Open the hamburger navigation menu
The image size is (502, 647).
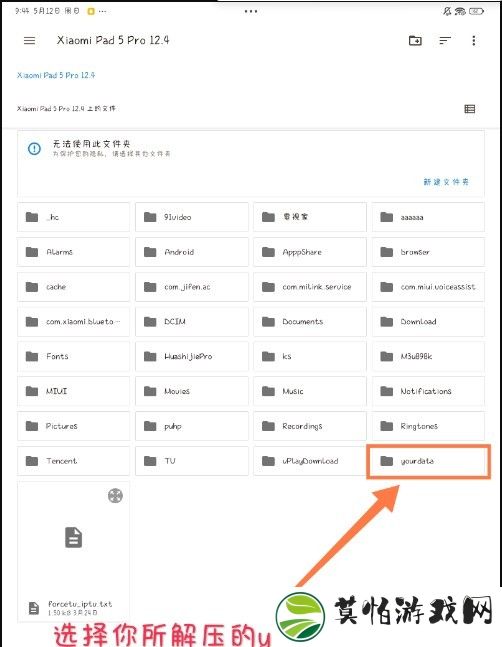tap(29, 40)
